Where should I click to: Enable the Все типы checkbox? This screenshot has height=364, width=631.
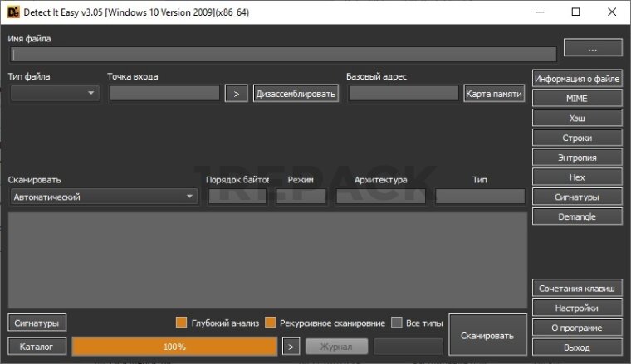pos(397,323)
